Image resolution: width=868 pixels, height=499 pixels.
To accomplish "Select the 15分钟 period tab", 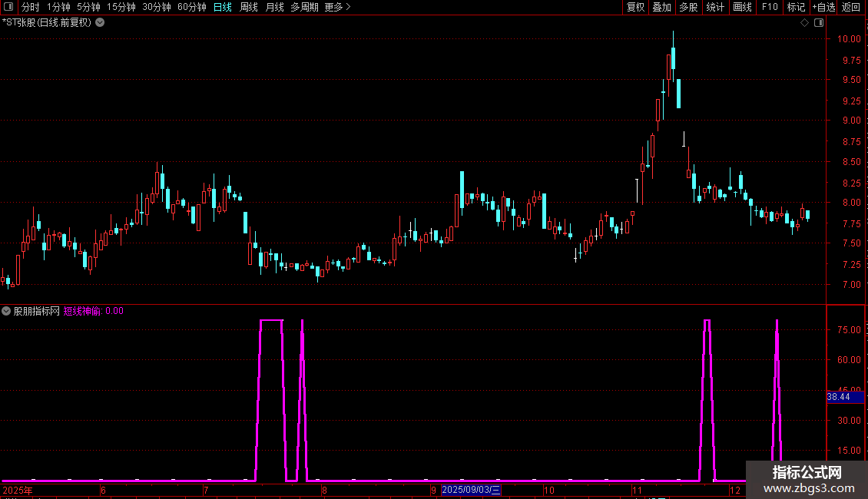I will click(121, 7).
